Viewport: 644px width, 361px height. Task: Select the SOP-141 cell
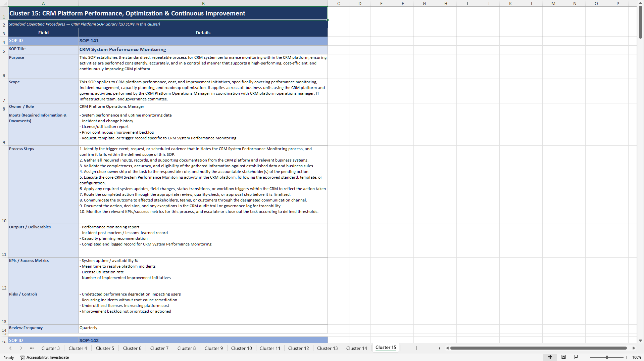203,41
